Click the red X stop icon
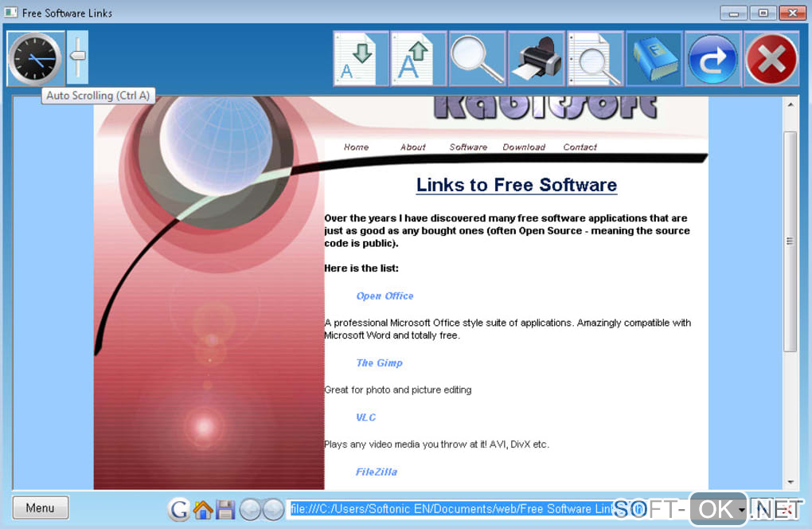The image size is (812, 529). [771, 58]
